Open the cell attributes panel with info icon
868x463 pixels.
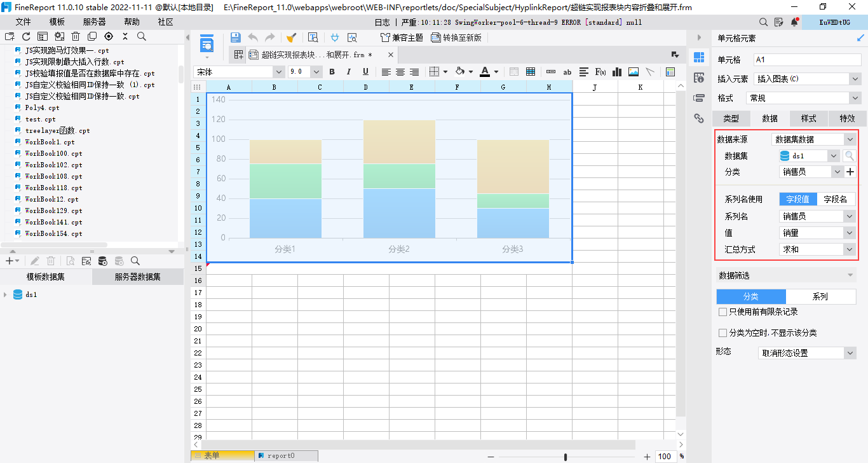click(x=699, y=78)
